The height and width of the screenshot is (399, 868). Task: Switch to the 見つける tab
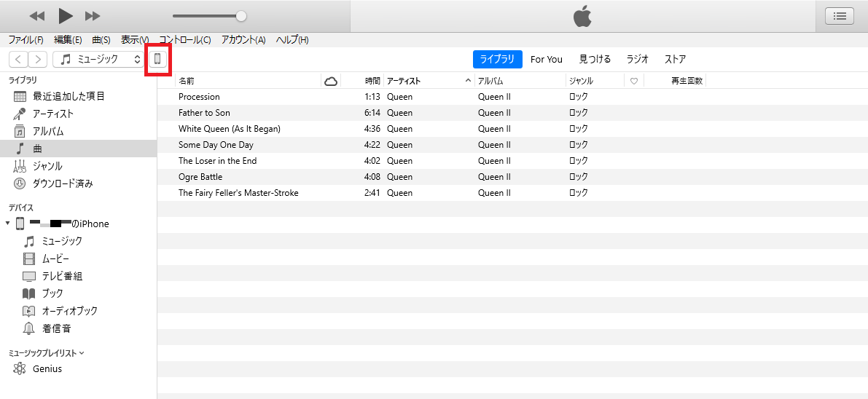[x=595, y=59]
